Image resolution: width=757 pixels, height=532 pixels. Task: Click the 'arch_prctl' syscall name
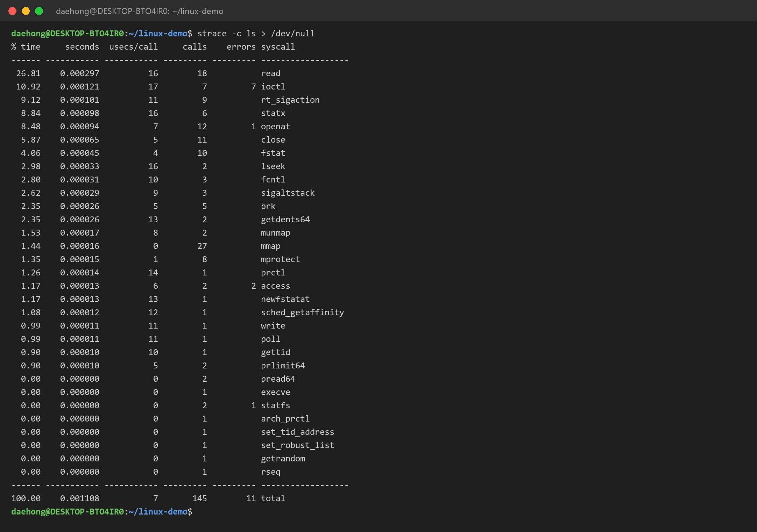(x=285, y=419)
